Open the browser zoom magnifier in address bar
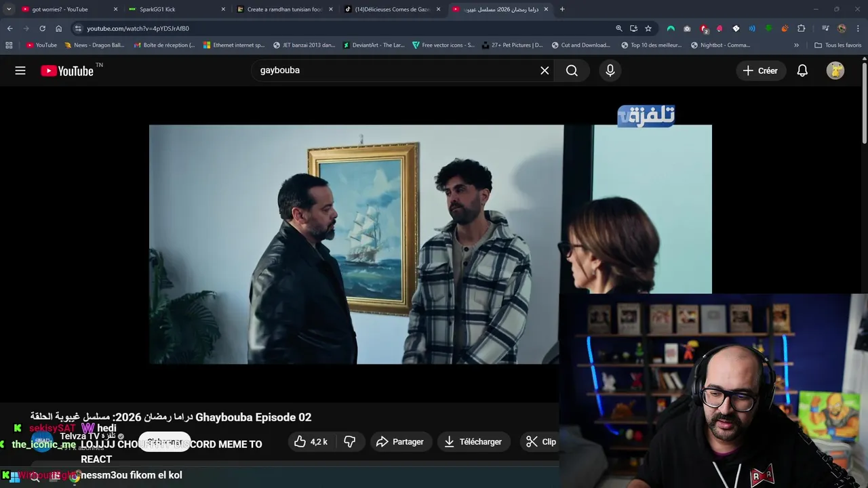Viewport: 868px width, 488px height. 618,28
